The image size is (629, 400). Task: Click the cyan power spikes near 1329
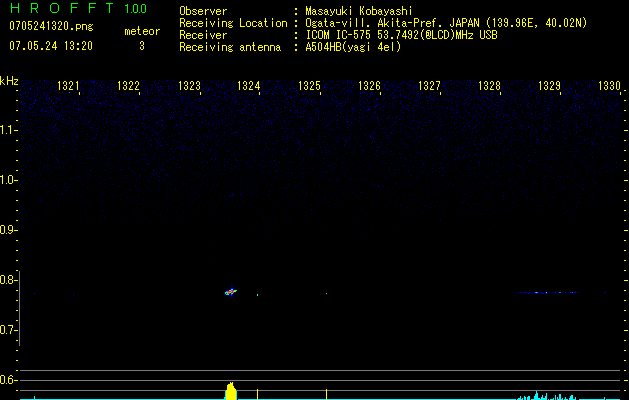[x=547, y=396]
